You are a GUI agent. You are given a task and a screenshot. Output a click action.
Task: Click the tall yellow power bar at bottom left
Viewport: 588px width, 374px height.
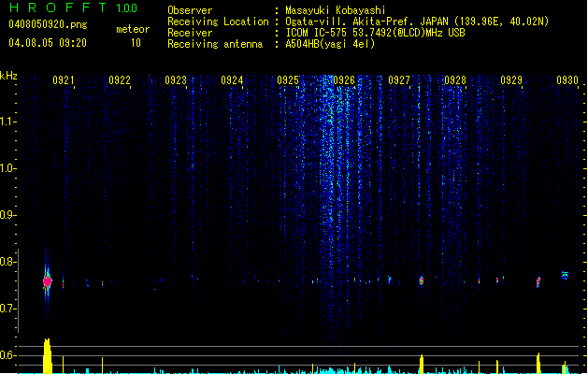[x=48, y=356]
